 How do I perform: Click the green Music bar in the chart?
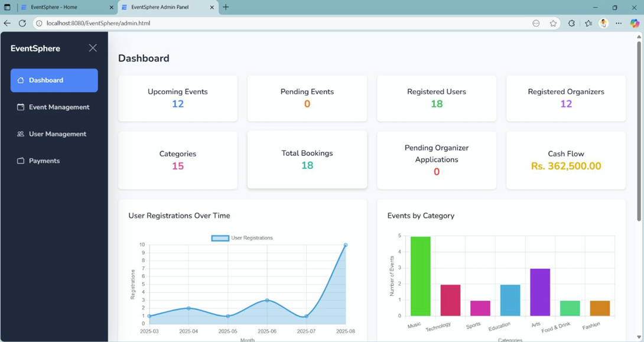421,276
